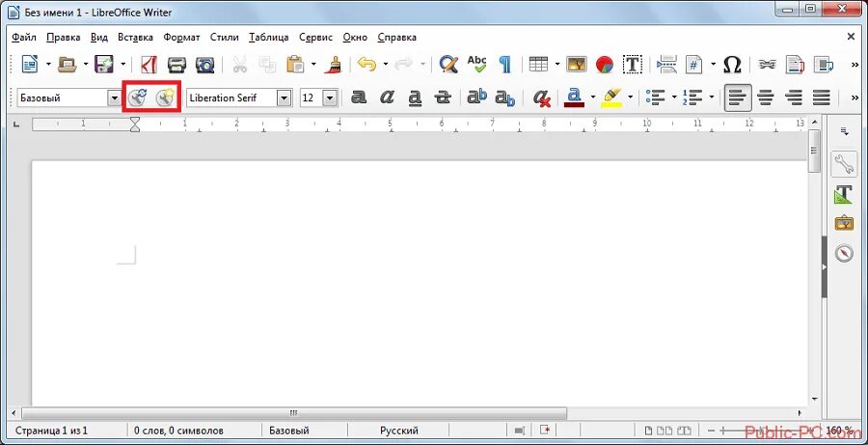Click the Русский language status field
The width and height of the screenshot is (868, 445).
(x=399, y=430)
